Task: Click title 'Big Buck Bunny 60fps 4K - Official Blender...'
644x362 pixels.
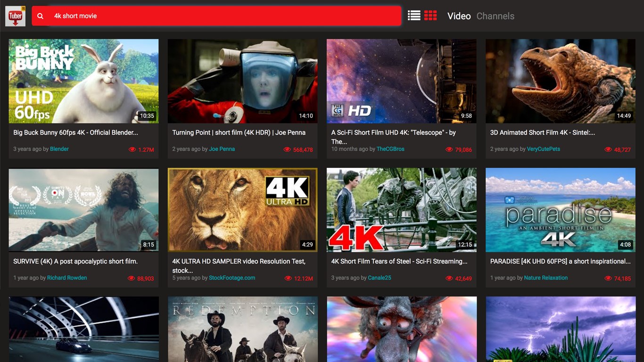Action: pos(75,132)
